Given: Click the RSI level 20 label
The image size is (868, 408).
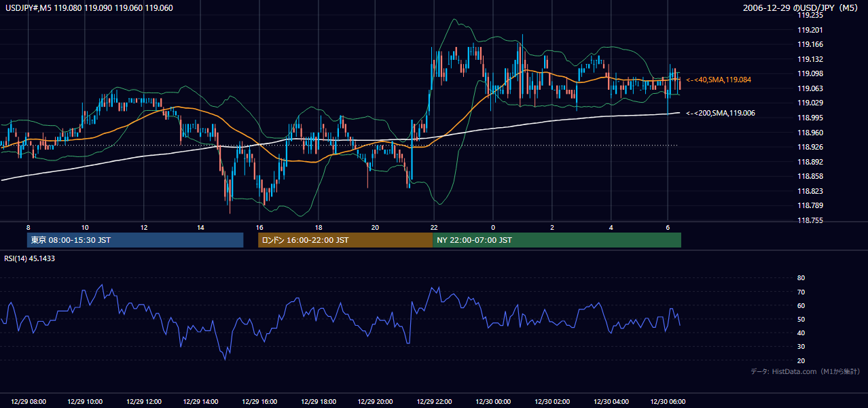Looking at the screenshot, I should (x=801, y=360).
